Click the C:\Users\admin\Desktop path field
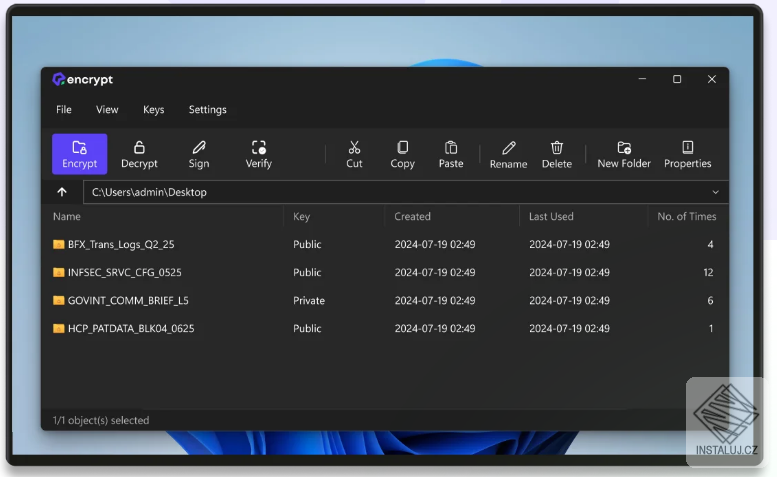Screen dimensions: 777x477 coord(406,192)
